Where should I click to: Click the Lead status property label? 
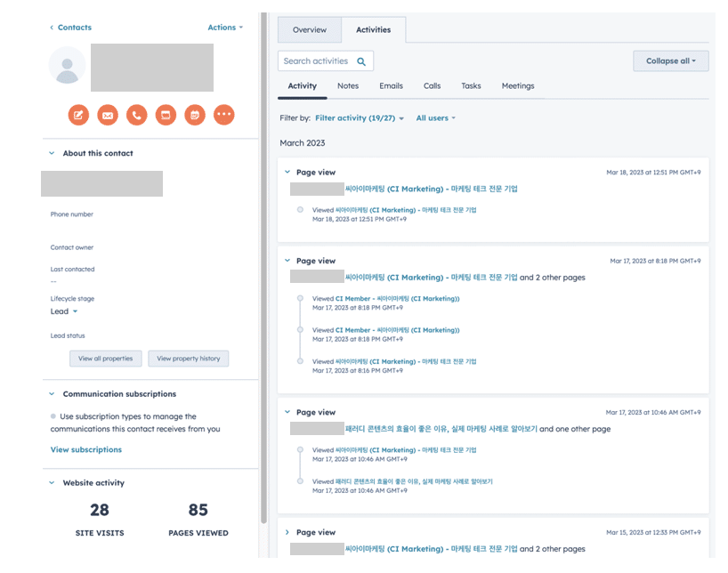[68, 335]
